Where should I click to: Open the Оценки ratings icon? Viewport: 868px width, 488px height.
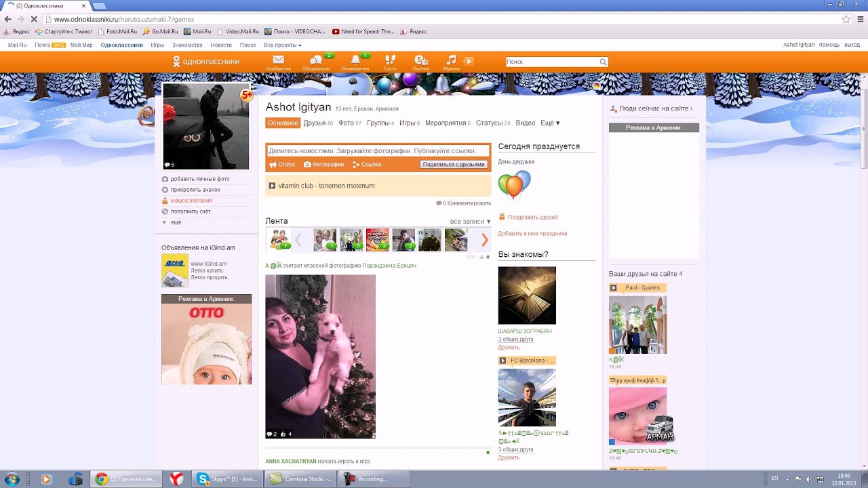point(420,60)
